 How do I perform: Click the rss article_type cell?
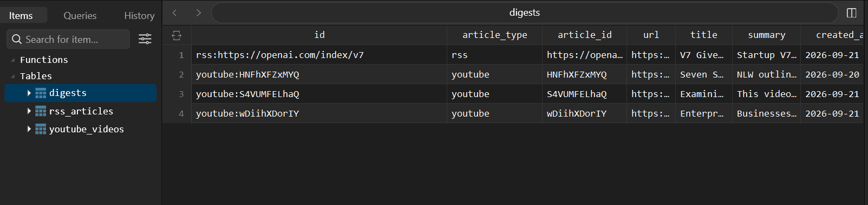point(495,55)
